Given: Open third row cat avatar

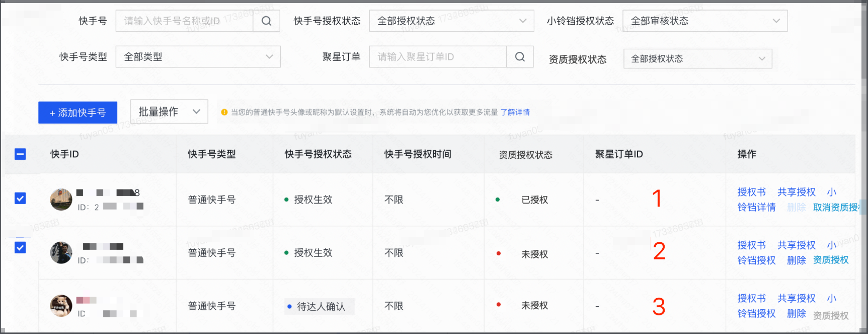Looking at the screenshot, I should pos(61,306).
